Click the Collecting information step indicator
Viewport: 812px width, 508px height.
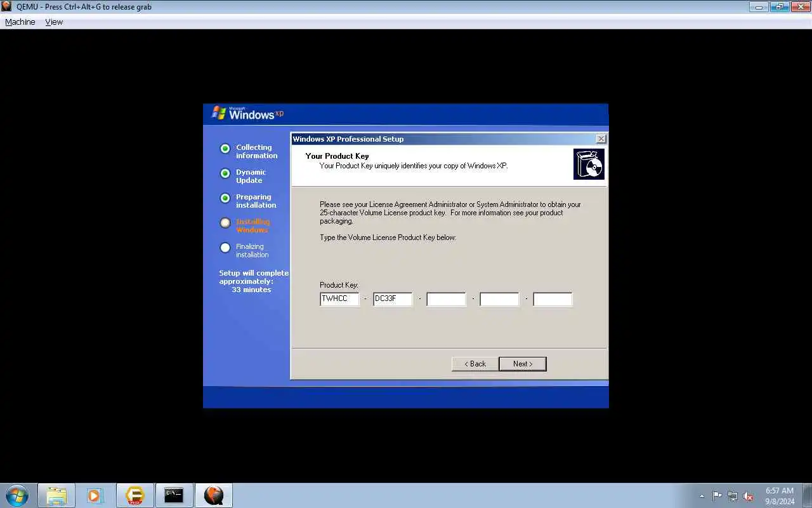[x=225, y=149]
